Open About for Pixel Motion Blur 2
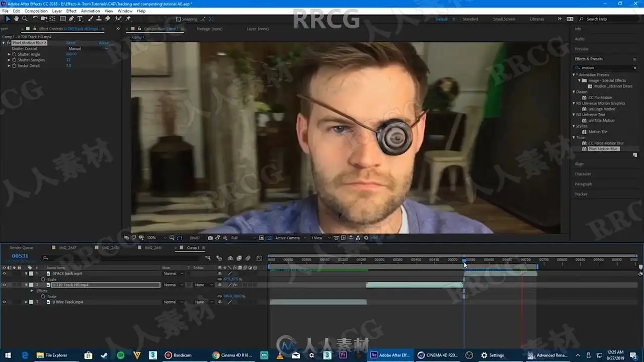 click(104, 43)
